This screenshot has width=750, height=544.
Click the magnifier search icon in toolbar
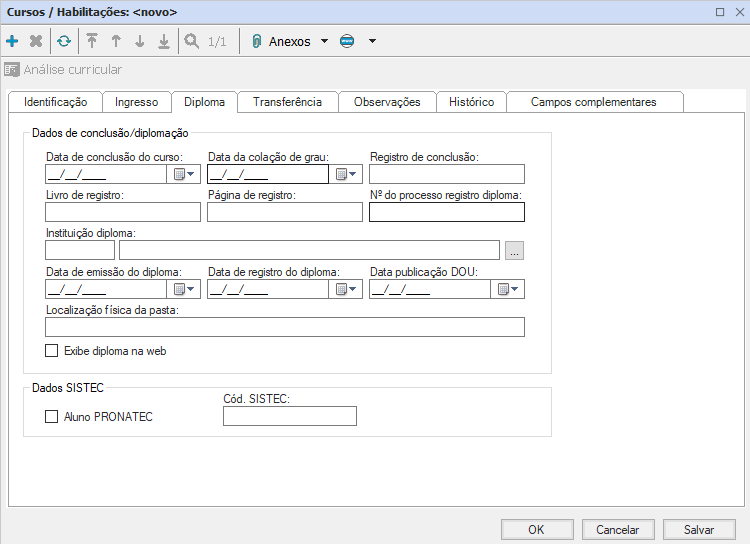point(191,42)
